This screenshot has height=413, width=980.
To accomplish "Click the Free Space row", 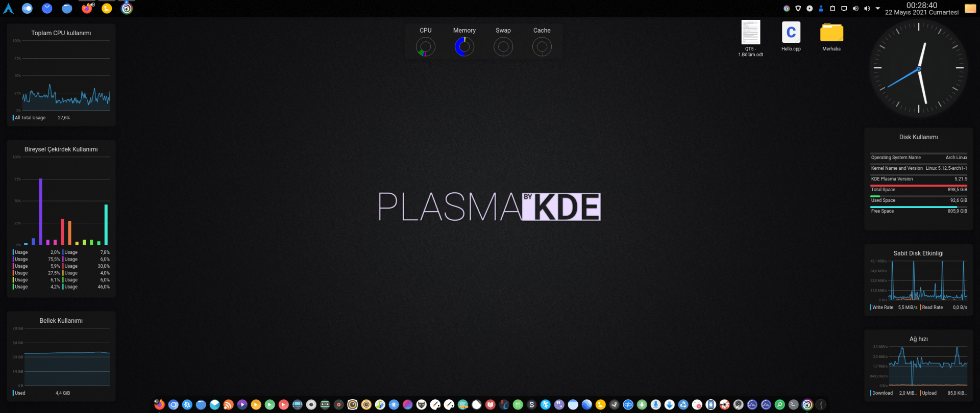I will [919, 210].
